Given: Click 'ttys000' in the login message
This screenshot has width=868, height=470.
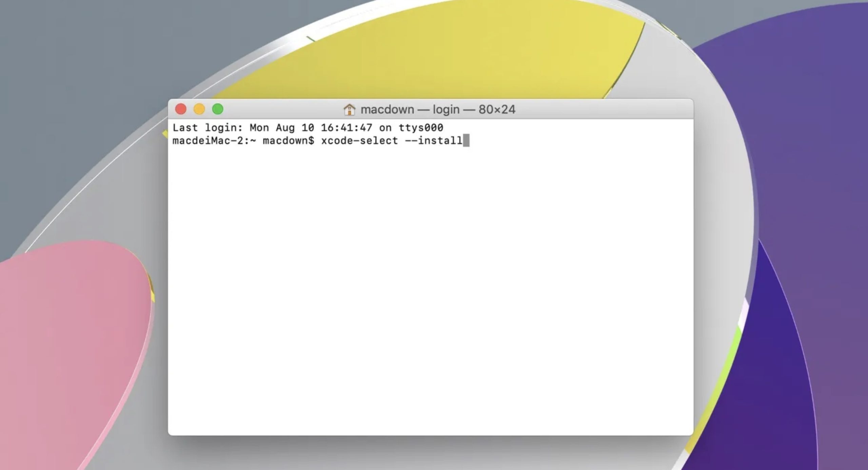Looking at the screenshot, I should pyautogui.click(x=421, y=128).
